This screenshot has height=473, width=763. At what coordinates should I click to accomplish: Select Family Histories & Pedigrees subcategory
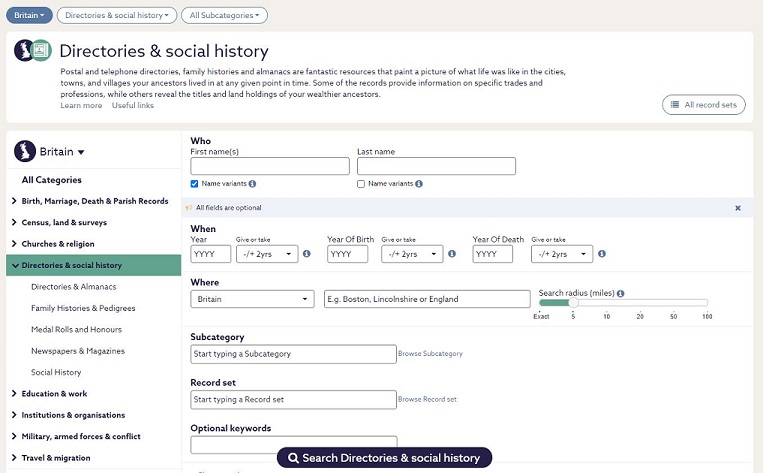[x=83, y=308]
